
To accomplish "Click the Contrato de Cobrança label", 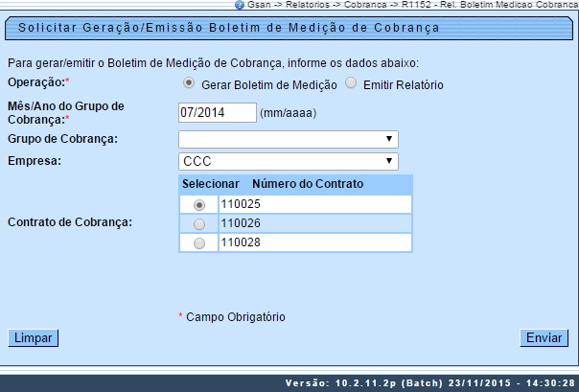I will (70, 222).
